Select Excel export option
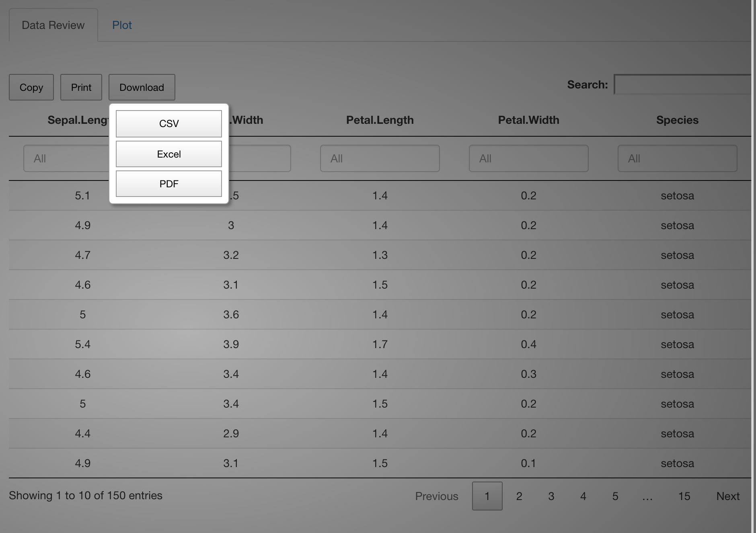Image resolution: width=756 pixels, height=533 pixels. (169, 154)
